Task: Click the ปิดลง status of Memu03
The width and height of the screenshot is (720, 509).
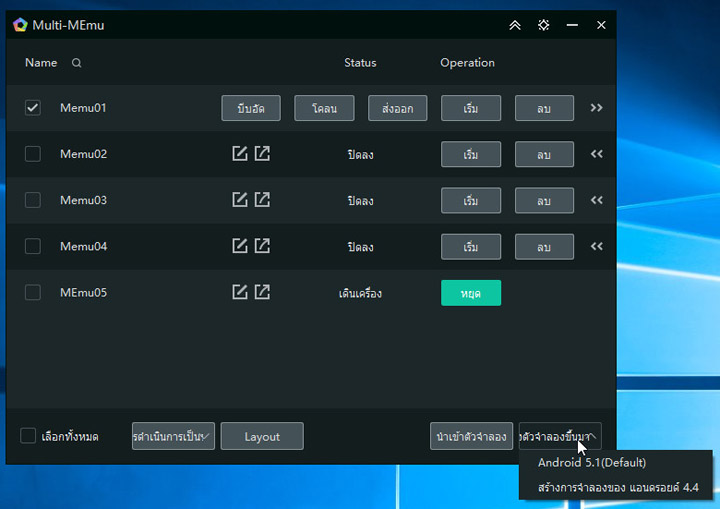Action: coord(360,201)
